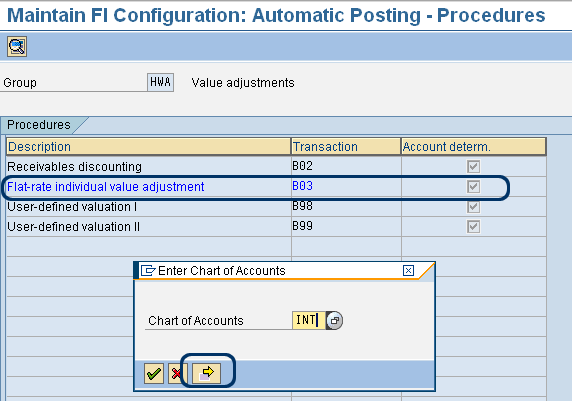Toggle Account determ. checkbox for User-defined valuation I
This screenshot has height=401, width=572.
click(474, 207)
